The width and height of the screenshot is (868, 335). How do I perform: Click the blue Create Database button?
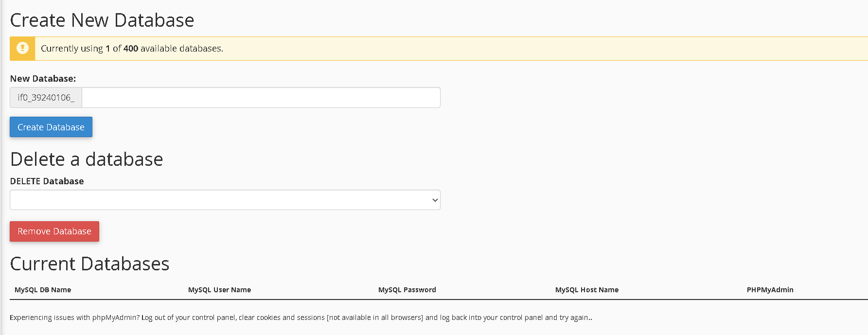click(51, 127)
